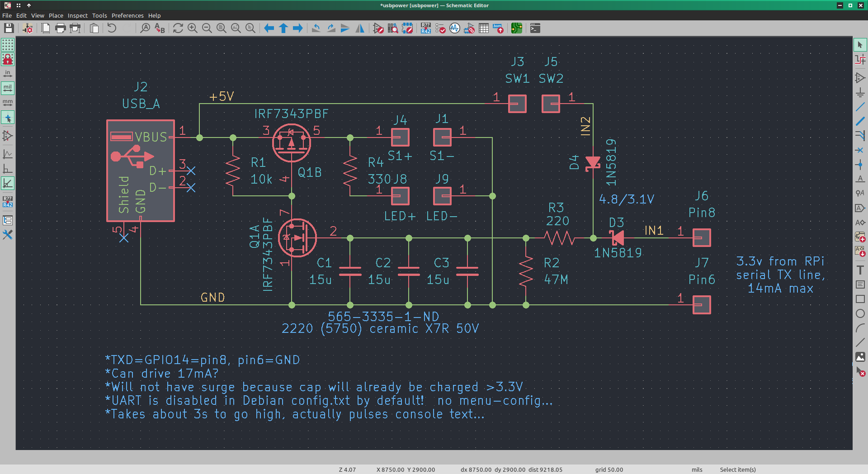This screenshot has width=868, height=474.
Task: Click Annotate schematic R?? R42 toolbar icon
Action: click(426, 28)
